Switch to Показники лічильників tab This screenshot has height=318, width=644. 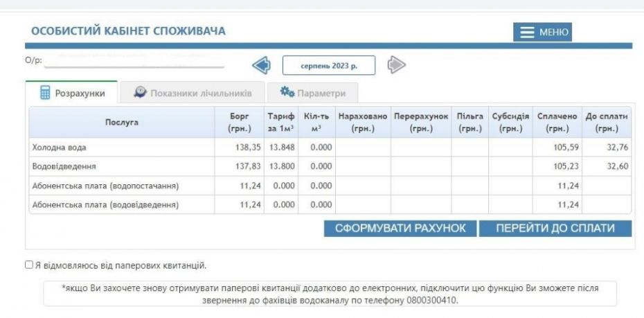193,93
